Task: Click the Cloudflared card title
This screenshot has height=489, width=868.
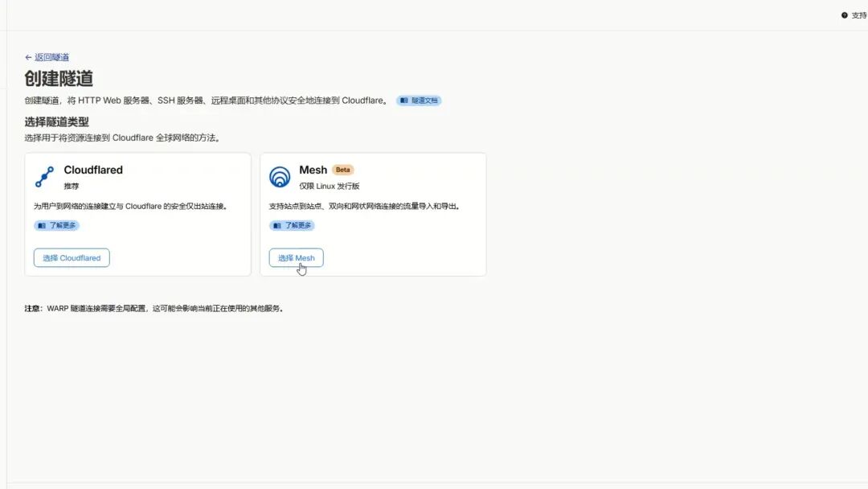Action: click(x=93, y=170)
